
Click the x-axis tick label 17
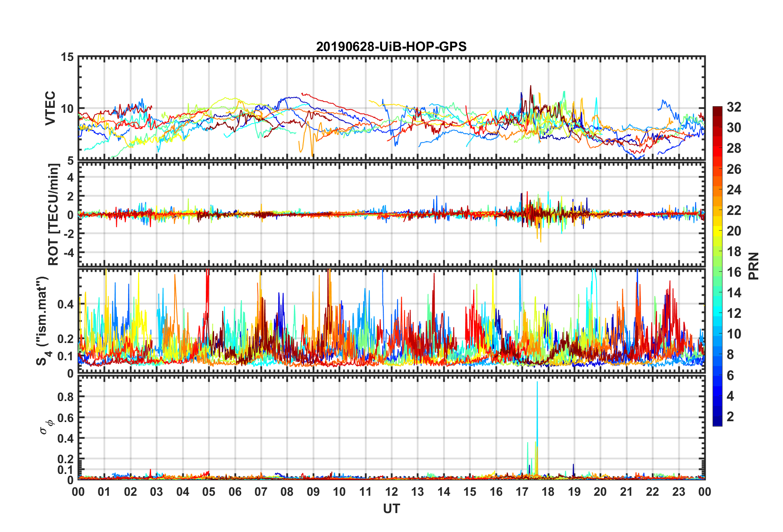click(x=522, y=492)
